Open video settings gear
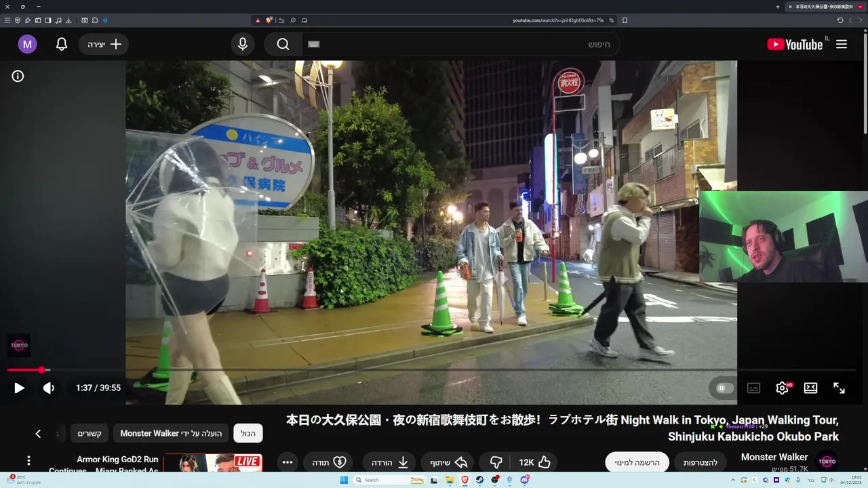Screen dimensions: 868x488 click(x=782, y=388)
